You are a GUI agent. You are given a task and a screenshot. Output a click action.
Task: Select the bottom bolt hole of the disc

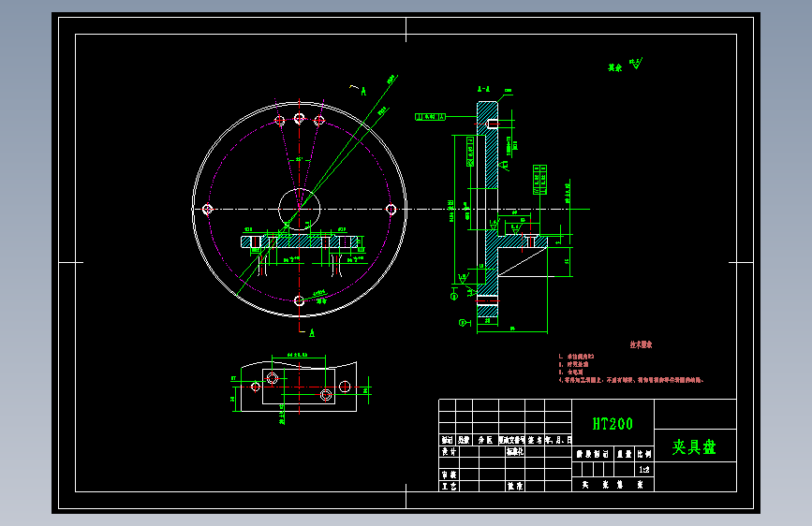300,300
